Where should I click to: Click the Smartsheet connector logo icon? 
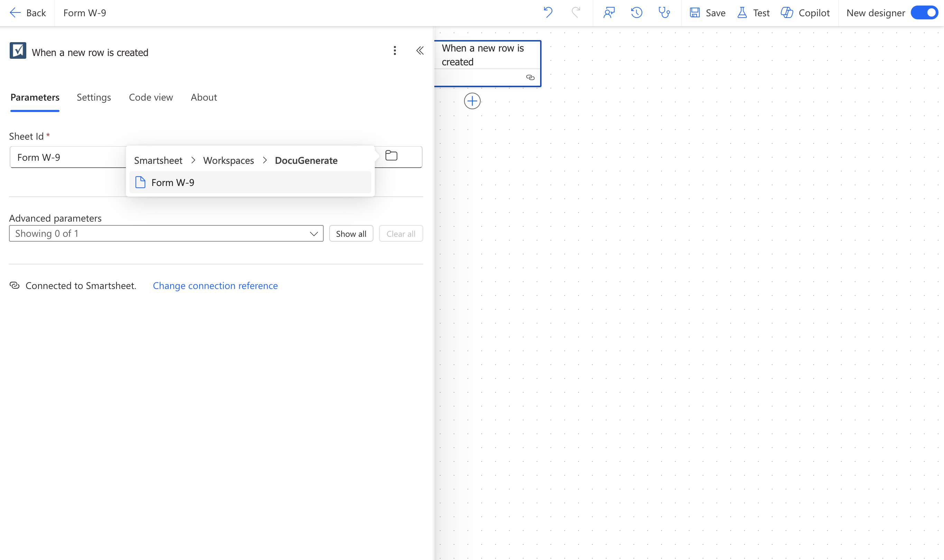coord(18,50)
